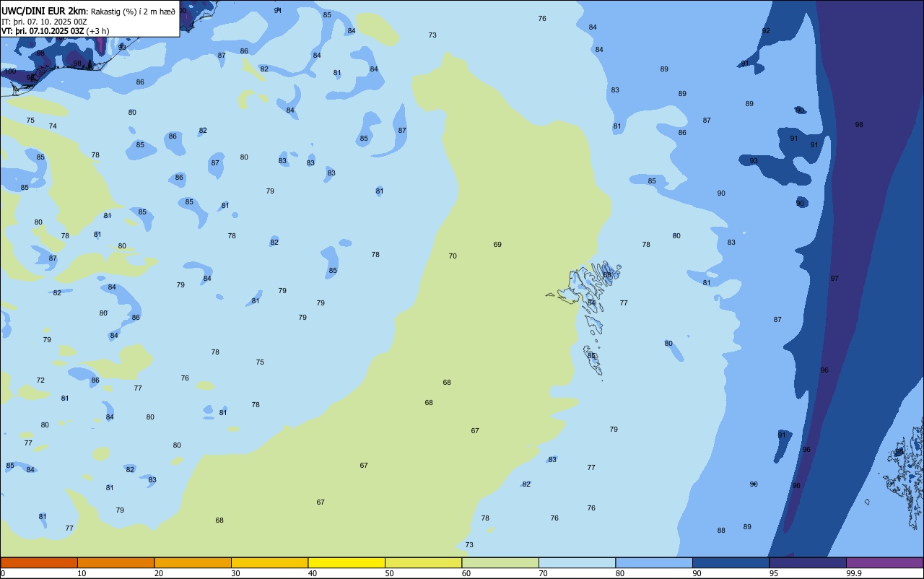The image size is (924, 579).
Task: Select the medium blue 80–90 legend swatch
Action: [654, 562]
